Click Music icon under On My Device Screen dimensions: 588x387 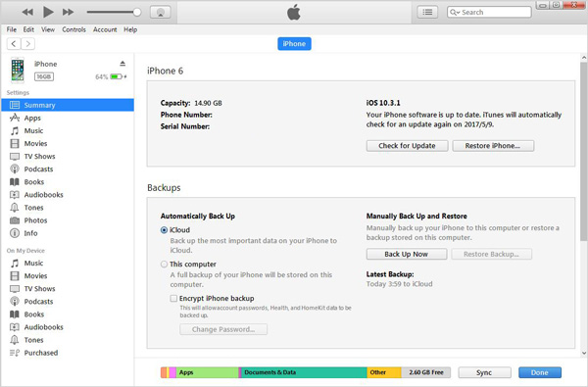[x=15, y=264]
